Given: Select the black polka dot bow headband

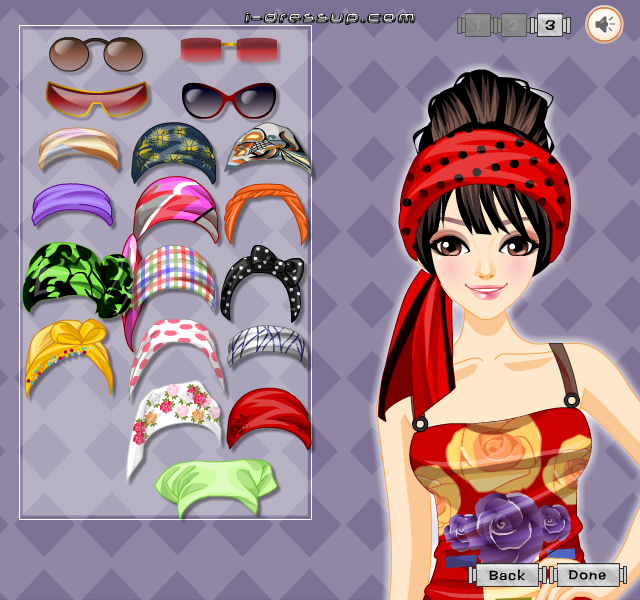Looking at the screenshot, I should point(262,283).
